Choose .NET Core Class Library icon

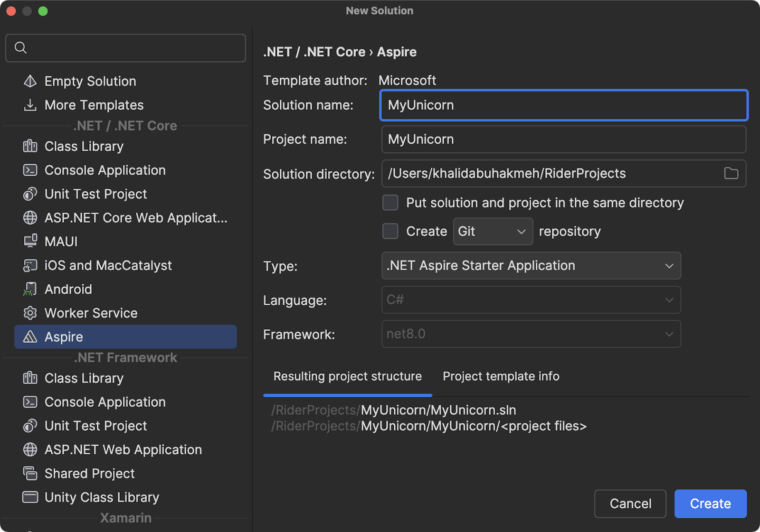tap(30, 146)
